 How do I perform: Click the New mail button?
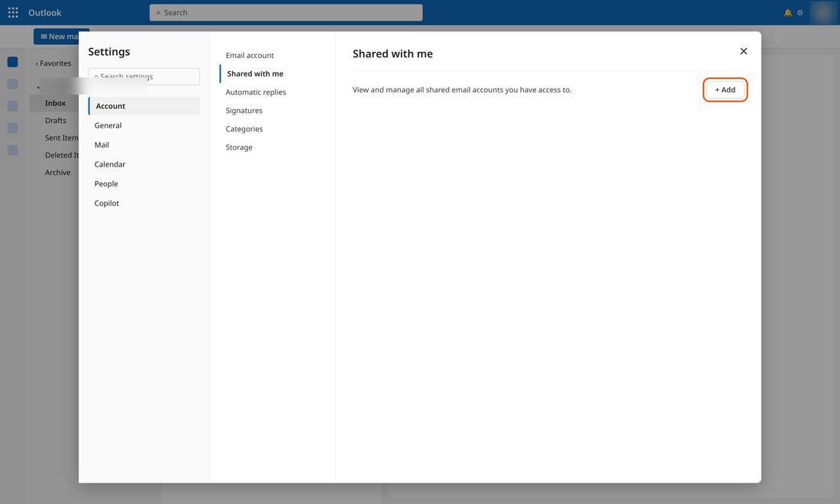pos(60,37)
